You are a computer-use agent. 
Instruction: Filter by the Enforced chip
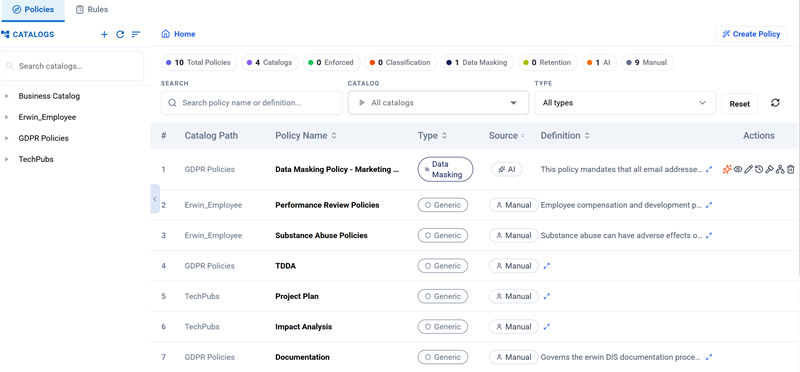[x=331, y=62]
